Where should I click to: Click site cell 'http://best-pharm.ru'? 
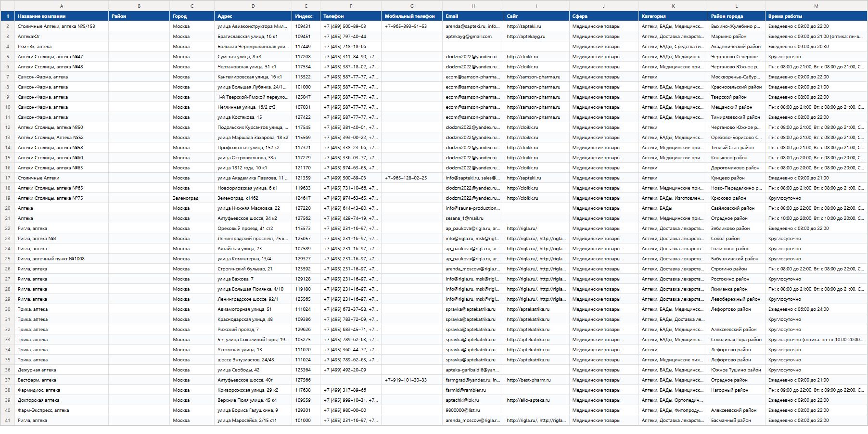(536, 380)
